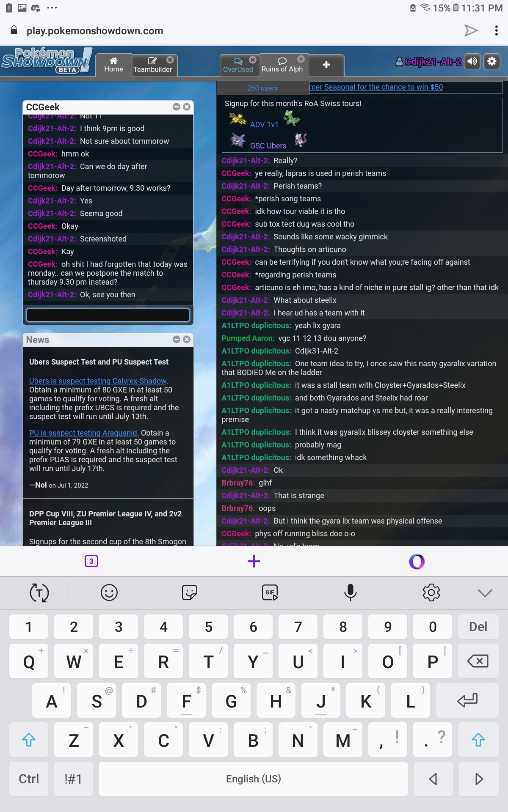
Task: Open the GIF keyboard panel
Action: coord(270,593)
